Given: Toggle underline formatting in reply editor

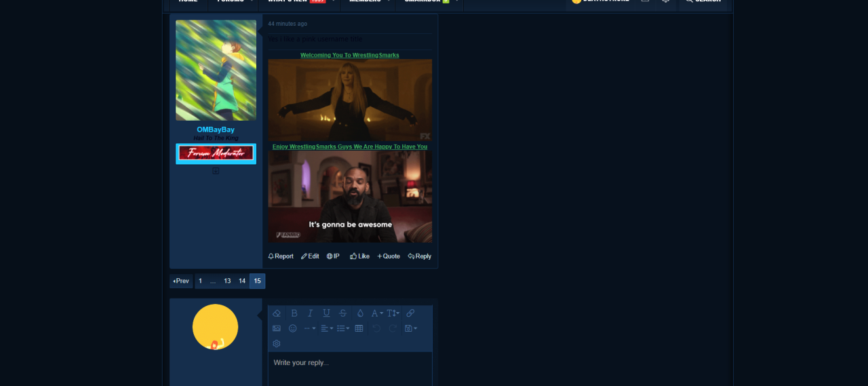Looking at the screenshot, I should coord(326,313).
